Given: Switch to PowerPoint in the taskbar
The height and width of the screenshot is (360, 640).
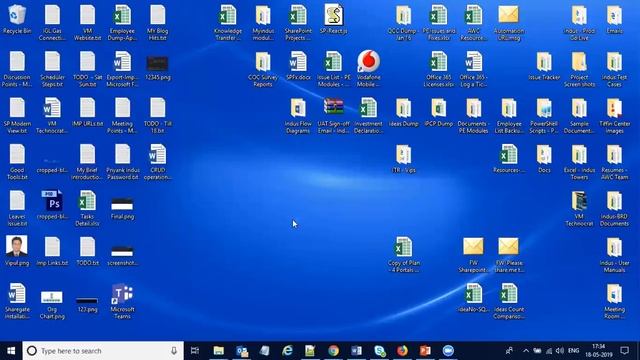Looking at the screenshot, I should coord(425,351).
